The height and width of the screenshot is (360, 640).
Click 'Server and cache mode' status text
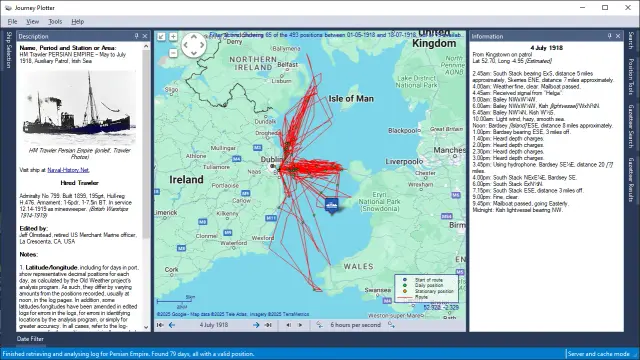(x=598, y=354)
